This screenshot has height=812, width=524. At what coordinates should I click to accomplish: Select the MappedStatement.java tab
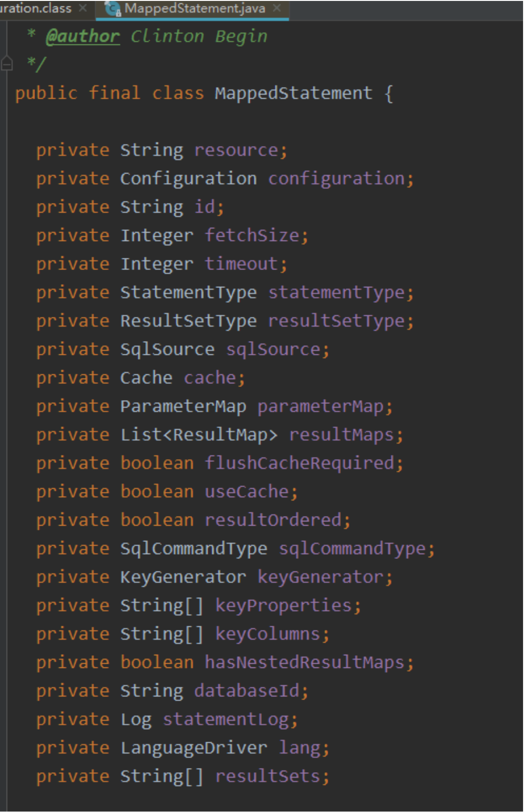[194, 8]
